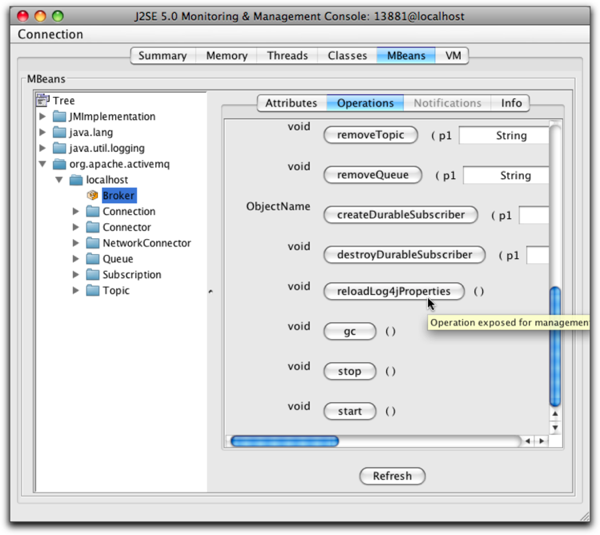Expand the JMImplementation tree node
This screenshot has width=600, height=535.
click(42, 117)
